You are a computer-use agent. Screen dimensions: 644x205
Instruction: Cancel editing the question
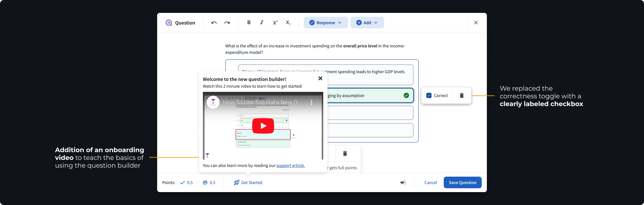click(431, 182)
